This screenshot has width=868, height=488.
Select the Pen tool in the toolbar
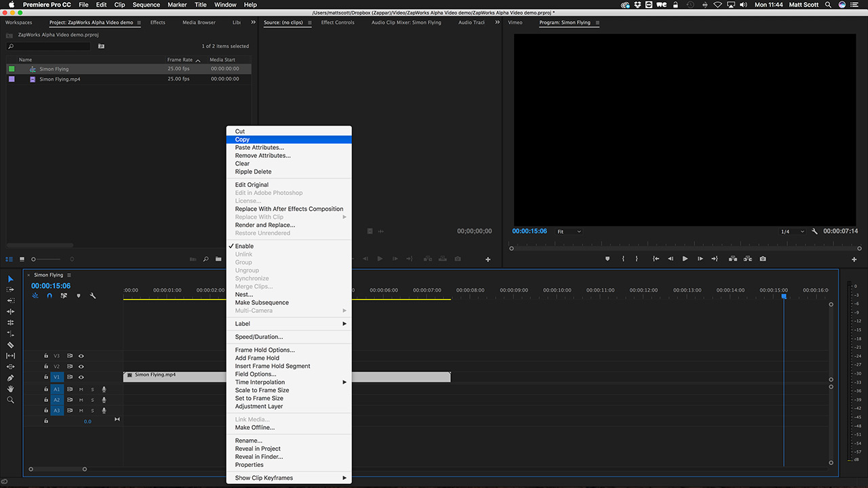[x=10, y=378]
